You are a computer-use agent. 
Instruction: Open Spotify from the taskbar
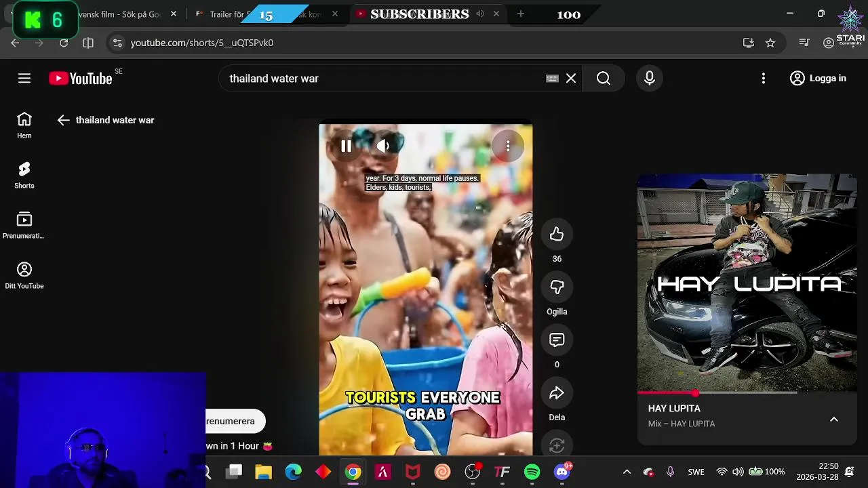click(532, 472)
